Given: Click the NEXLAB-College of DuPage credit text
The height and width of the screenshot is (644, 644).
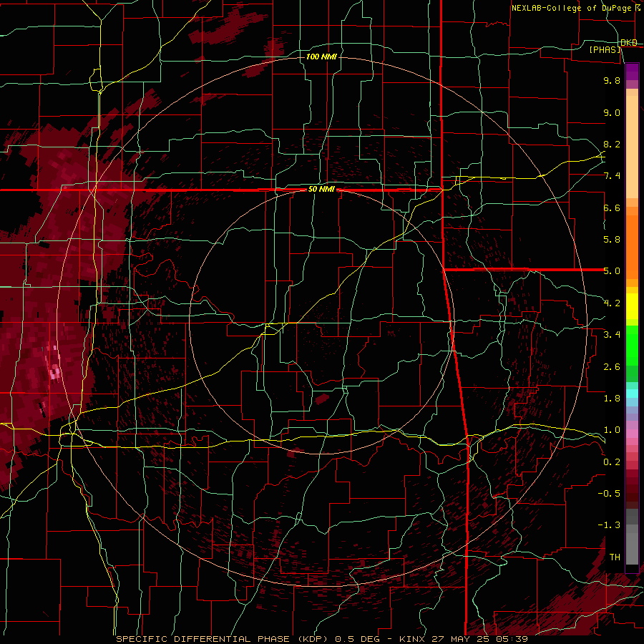Looking at the screenshot, I should coord(571,8).
